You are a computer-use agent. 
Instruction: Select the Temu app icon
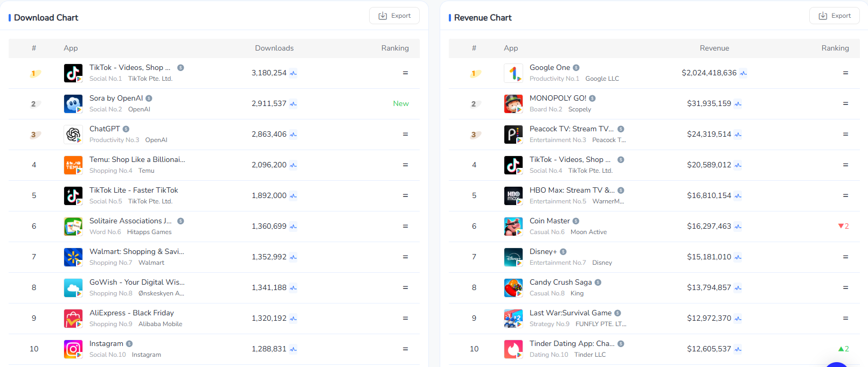(73, 165)
